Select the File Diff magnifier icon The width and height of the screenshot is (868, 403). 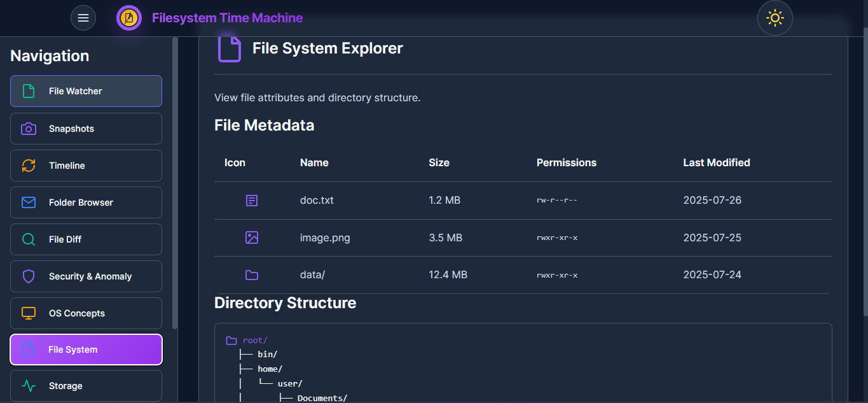point(27,239)
